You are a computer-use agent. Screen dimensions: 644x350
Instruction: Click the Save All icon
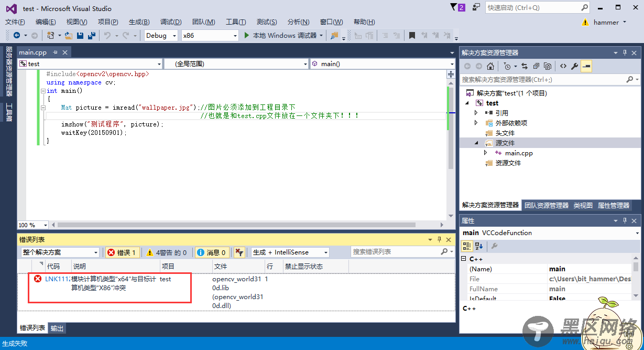tap(92, 35)
